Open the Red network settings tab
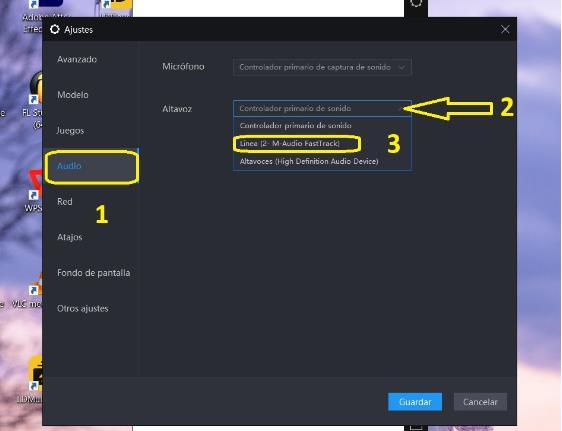The height and width of the screenshot is (431, 562). (x=65, y=202)
